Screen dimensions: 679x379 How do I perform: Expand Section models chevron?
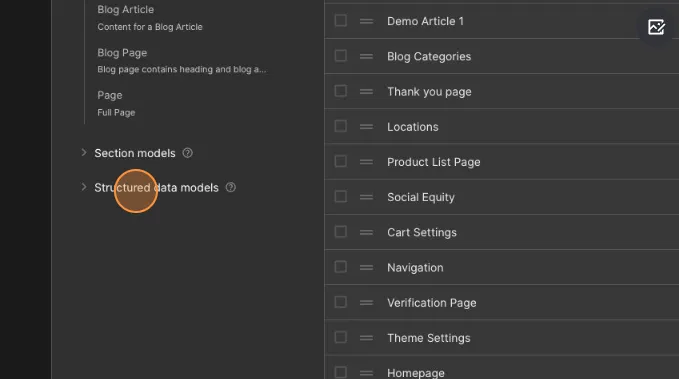(84, 152)
